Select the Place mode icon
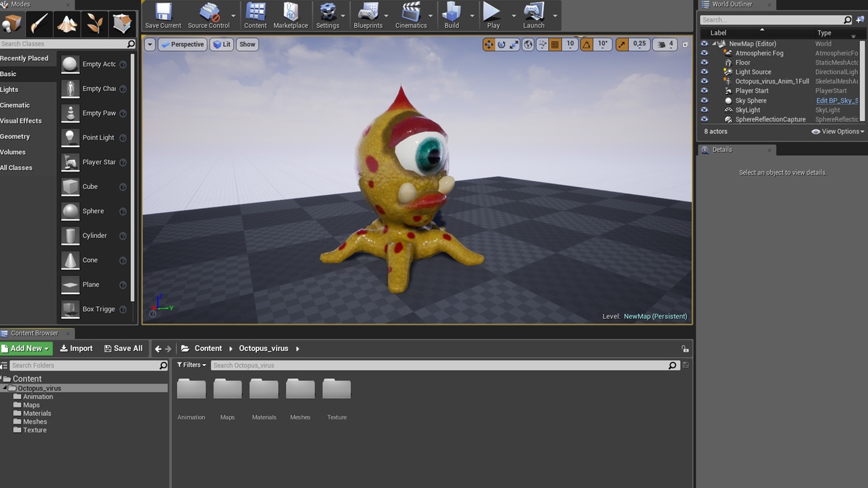The height and width of the screenshot is (488, 868). tap(12, 24)
